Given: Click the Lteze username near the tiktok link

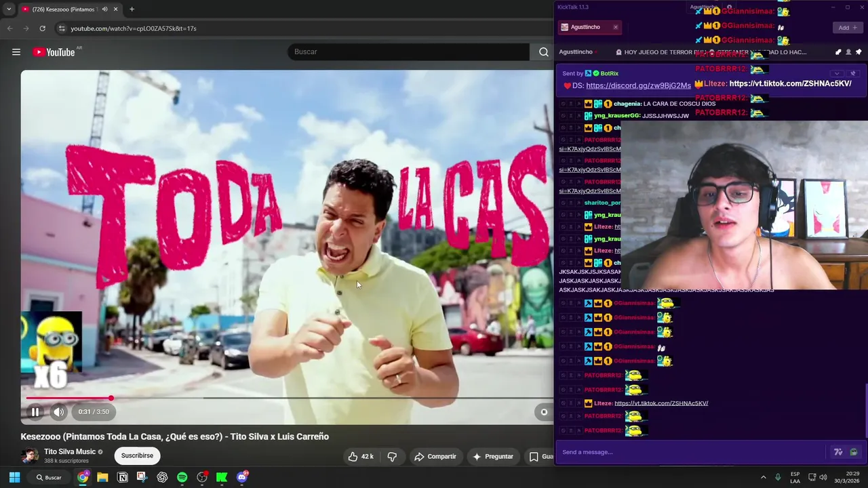Looking at the screenshot, I should 604,403.
